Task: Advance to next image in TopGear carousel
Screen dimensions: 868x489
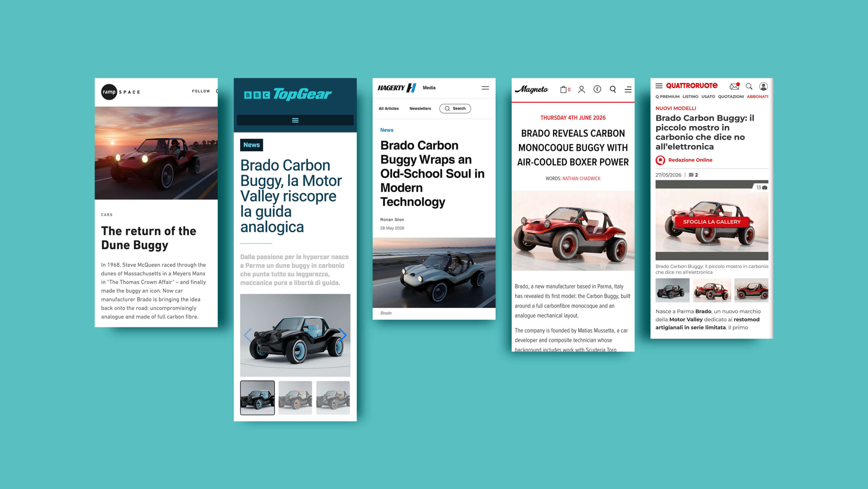Action: click(x=343, y=335)
